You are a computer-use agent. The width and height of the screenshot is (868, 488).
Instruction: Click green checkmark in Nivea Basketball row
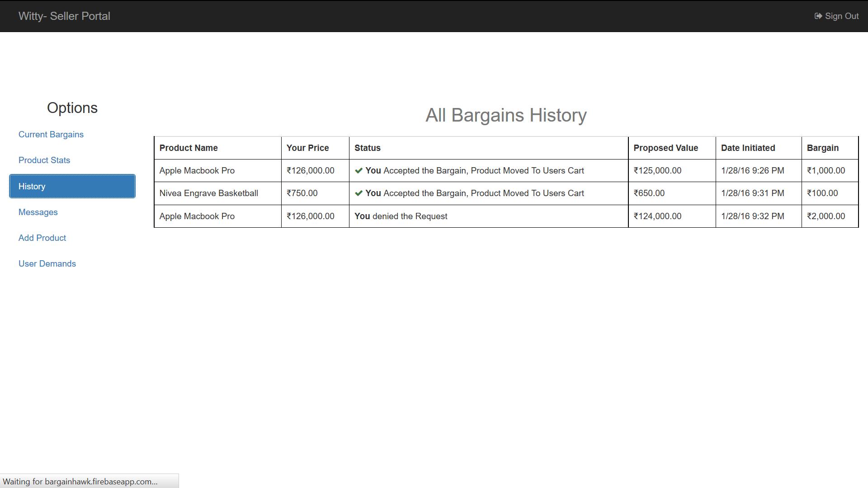coord(359,193)
